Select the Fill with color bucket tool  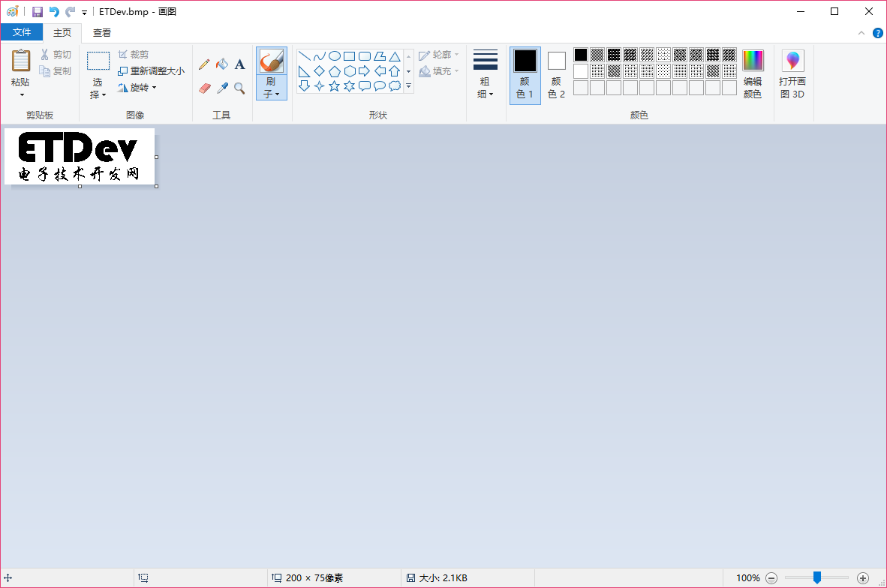(222, 64)
